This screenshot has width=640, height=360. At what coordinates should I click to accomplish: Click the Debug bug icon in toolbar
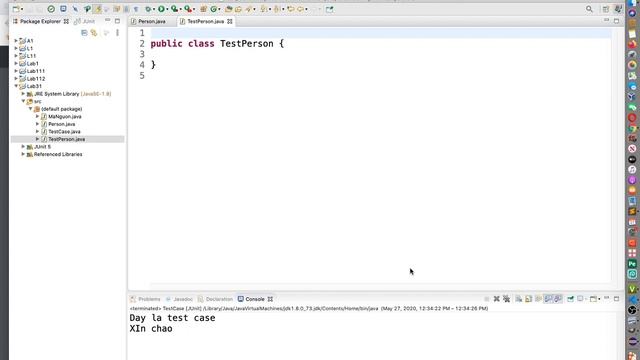(x=148, y=9)
